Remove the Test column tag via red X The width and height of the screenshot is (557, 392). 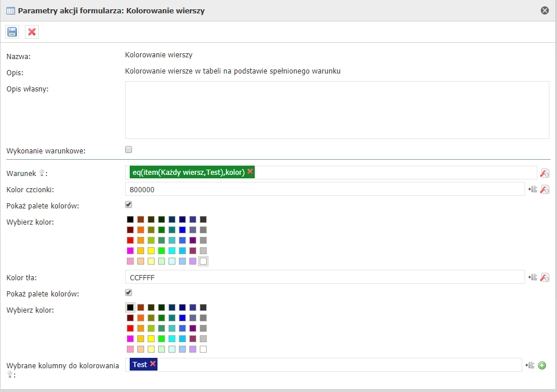pyautogui.click(x=153, y=364)
